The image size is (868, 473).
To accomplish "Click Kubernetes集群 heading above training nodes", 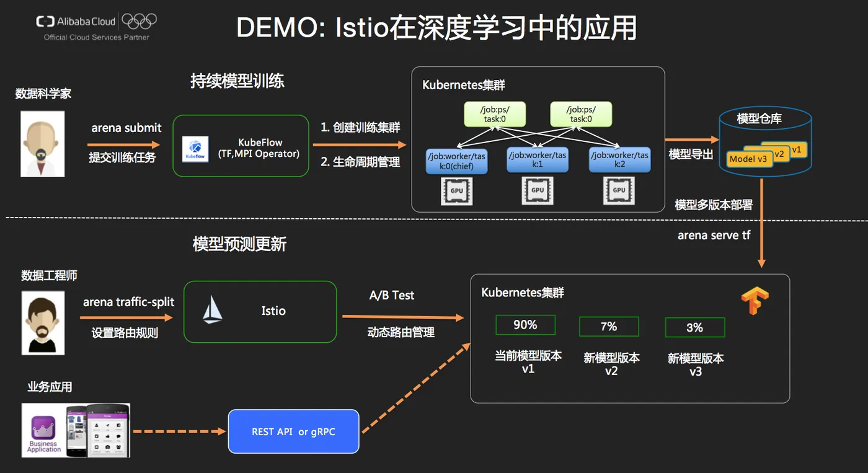I will [464, 85].
